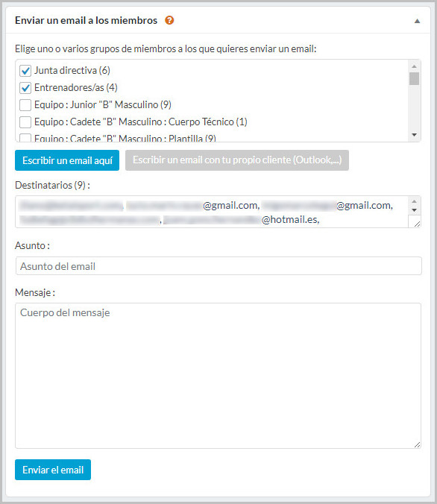Viewport: 437px width, 504px height.
Task: Click the 'Enviar el email' button
Action: [x=53, y=470]
